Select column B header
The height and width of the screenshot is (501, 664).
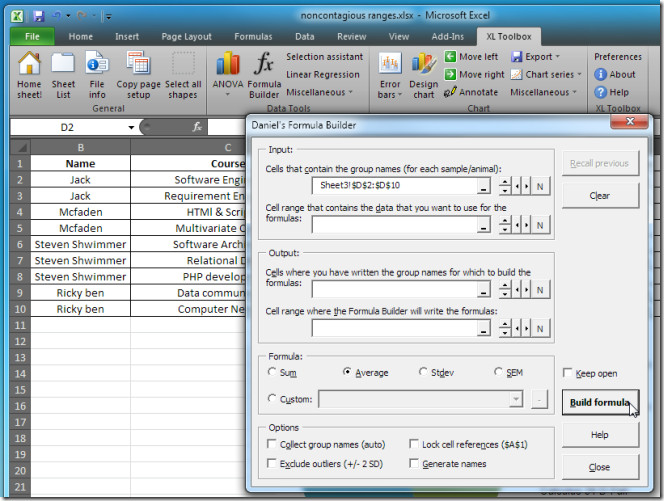coord(80,147)
